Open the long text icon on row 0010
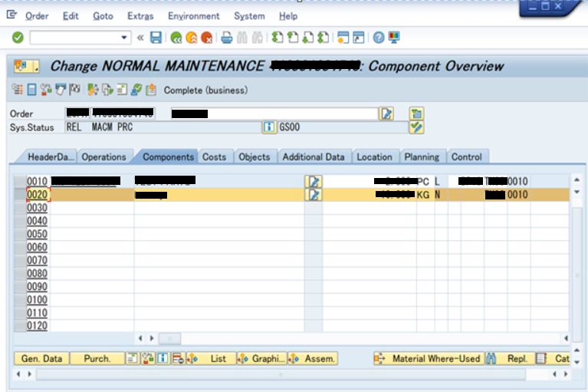Image resolution: width=588 pixels, height=392 pixels. tap(314, 182)
